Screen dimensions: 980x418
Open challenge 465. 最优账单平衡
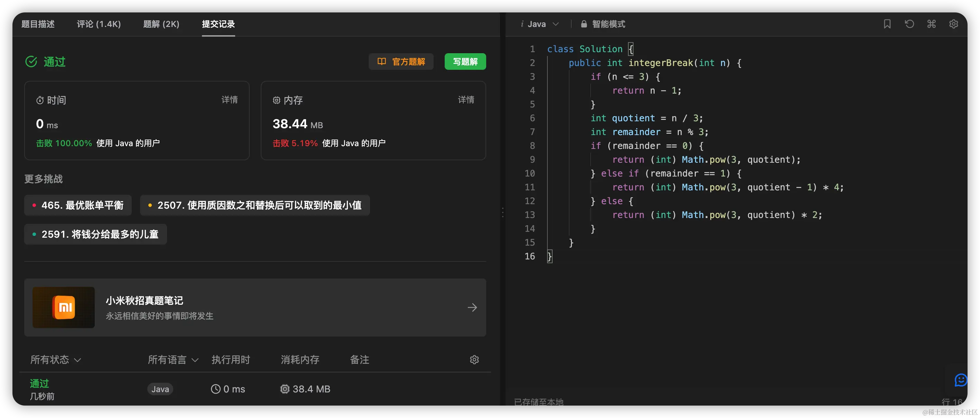click(x=78, y=205)
